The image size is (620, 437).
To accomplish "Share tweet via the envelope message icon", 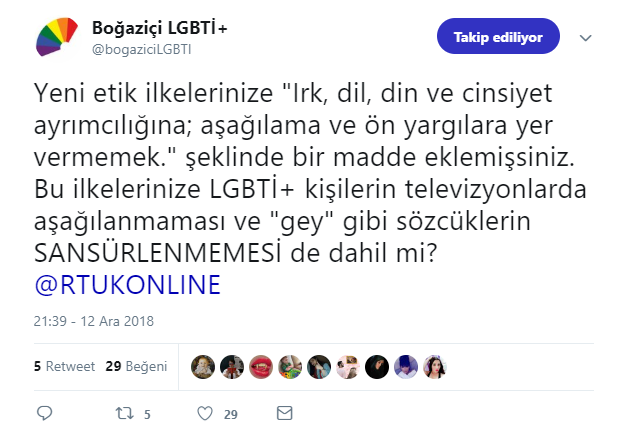I will (x=284, y=413).
